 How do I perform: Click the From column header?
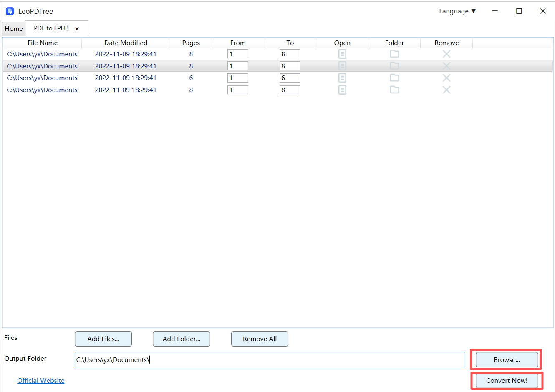238,43
